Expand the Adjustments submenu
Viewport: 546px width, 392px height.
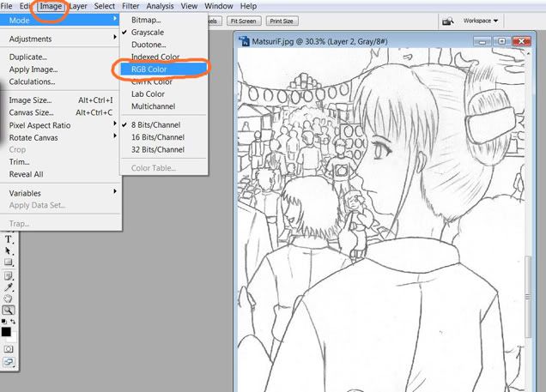pos(60,39)
